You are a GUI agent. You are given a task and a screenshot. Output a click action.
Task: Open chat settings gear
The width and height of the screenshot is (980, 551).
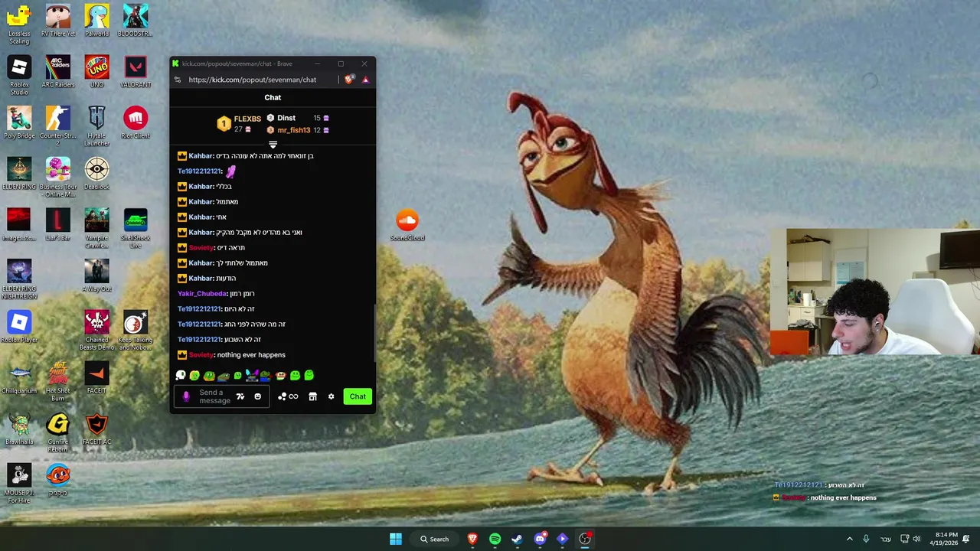tap(331, 396)
